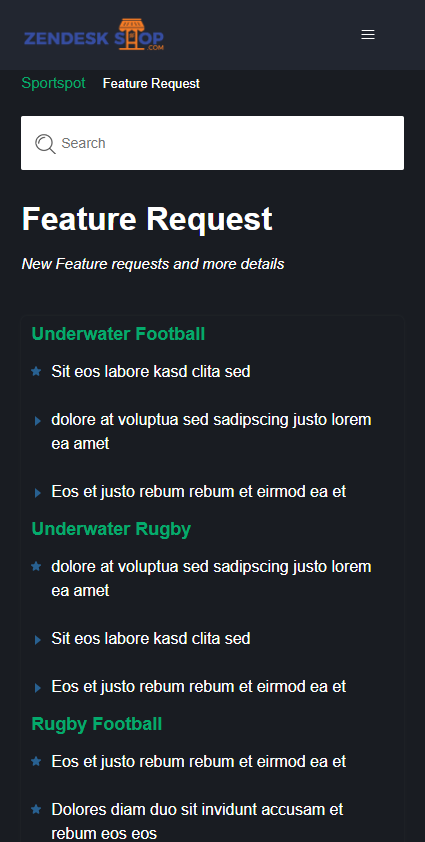Click arrow before Underwater Rugby's Eos et justo
The height and width of the screenshot is (842, 425).
(38, 687)
